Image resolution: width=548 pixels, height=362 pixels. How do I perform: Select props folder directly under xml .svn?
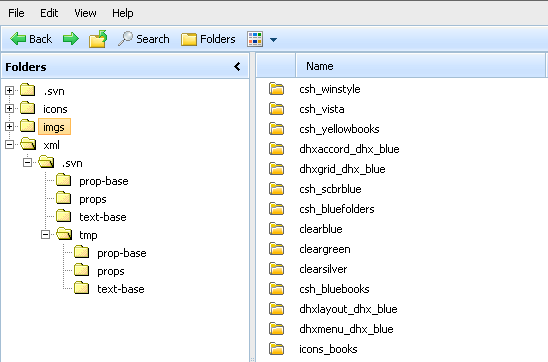93,200
